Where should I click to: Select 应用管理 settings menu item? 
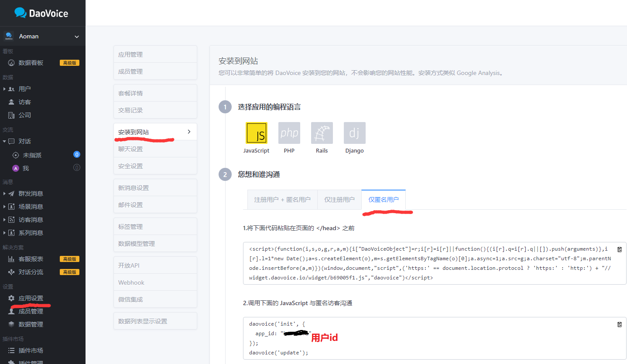[x=155, y=54]
